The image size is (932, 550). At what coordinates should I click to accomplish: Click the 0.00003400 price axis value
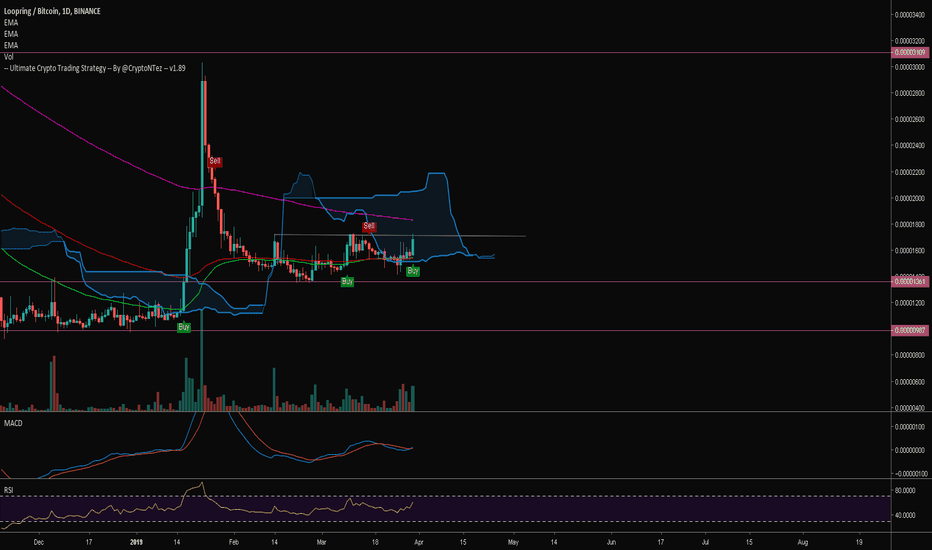(x=910, y=15)
